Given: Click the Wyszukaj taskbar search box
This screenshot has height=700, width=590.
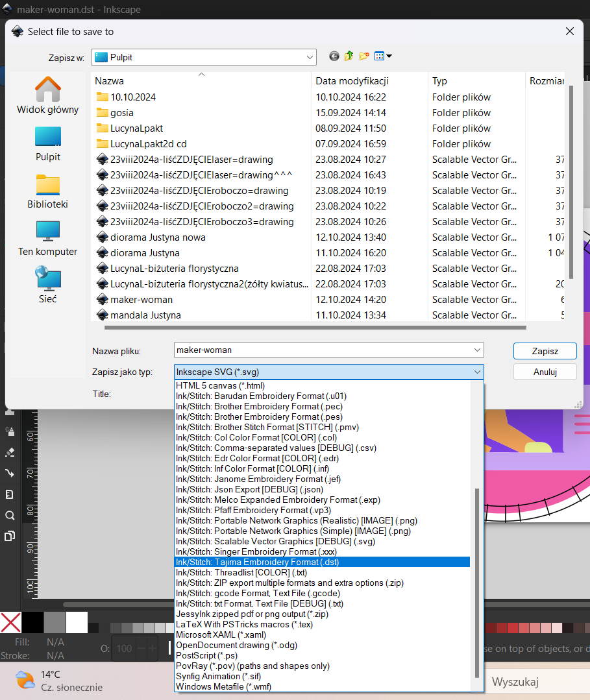Looking at the screenshot, I should tap(537, 682).
